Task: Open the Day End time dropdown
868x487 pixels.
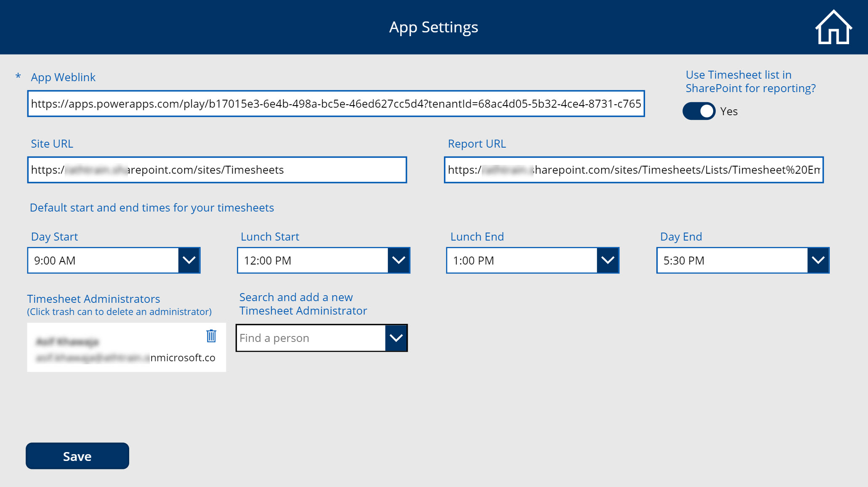Action: (x=817, y=260)
